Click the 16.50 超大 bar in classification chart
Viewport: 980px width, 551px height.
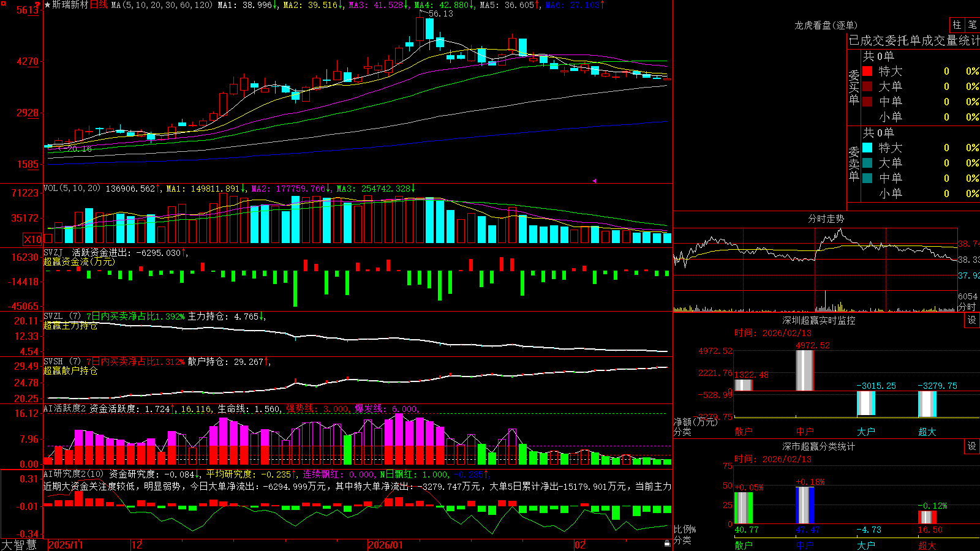click(x=927, y=517)
